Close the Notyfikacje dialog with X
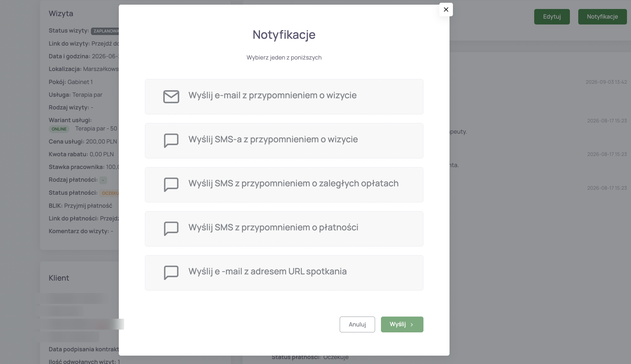This screenshot has height=364, width=631. [x=446, y=10]
